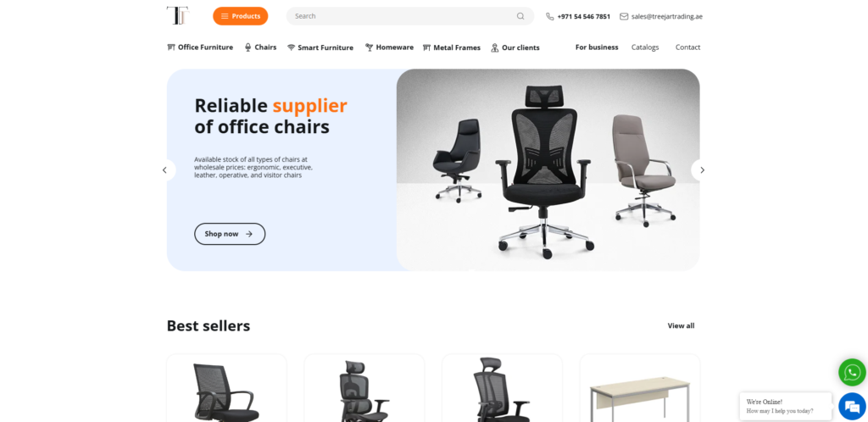Open WhatsApp chat via green icon
This screenshot has height=422, width=868.
[852, 372]
